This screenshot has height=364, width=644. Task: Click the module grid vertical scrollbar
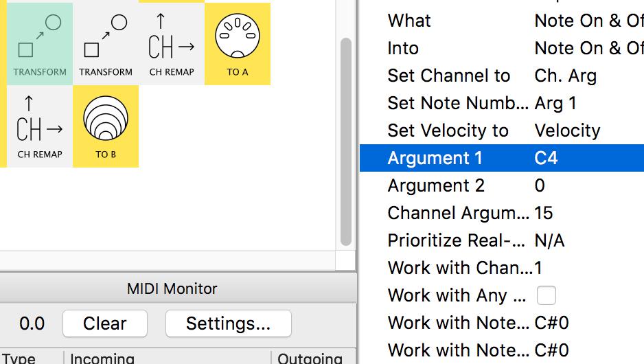coord(346,141)
